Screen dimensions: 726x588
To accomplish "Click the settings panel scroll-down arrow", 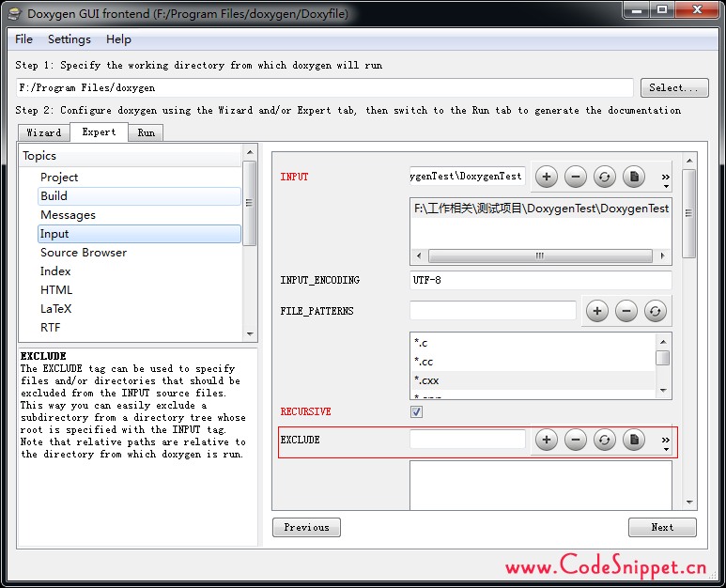I will pyautogui.click(x=689, y=503).
